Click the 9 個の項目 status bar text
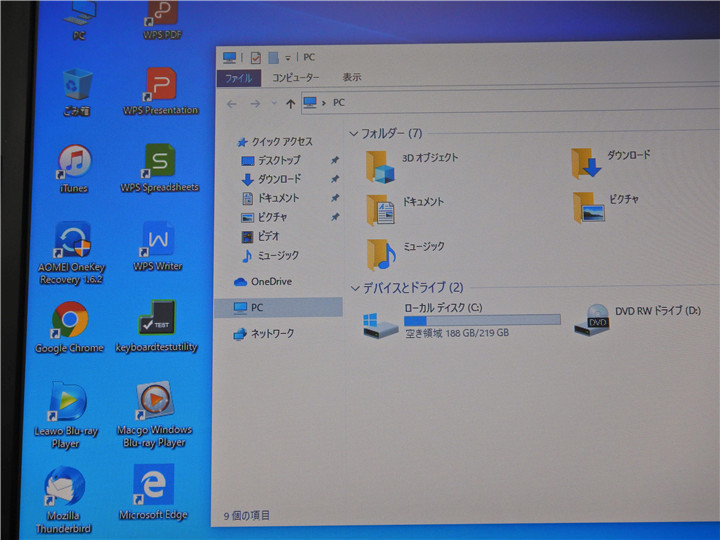Image resolution: width=720 pixels, height=540 pixels. click(x=247, y=516)
